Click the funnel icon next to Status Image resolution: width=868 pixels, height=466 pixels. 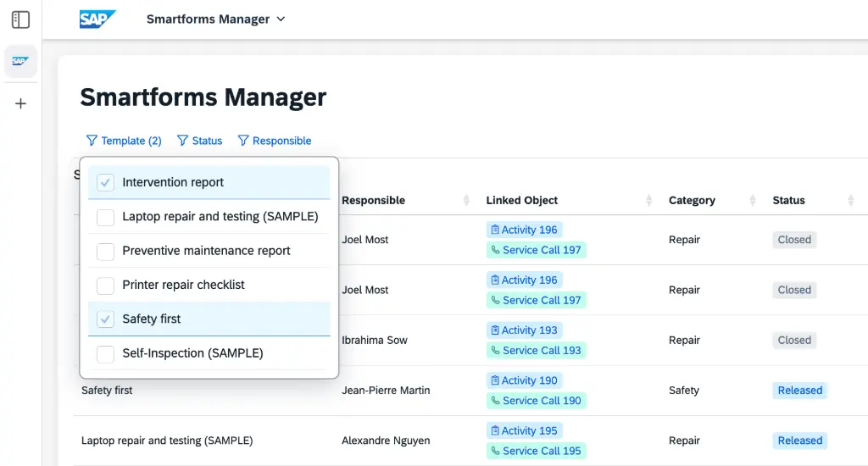183,141
